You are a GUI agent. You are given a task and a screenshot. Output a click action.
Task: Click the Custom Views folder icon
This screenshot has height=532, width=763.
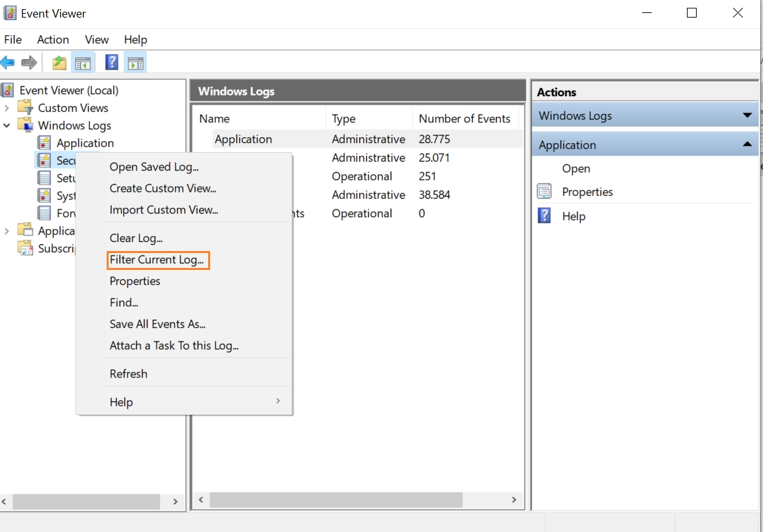25,107
